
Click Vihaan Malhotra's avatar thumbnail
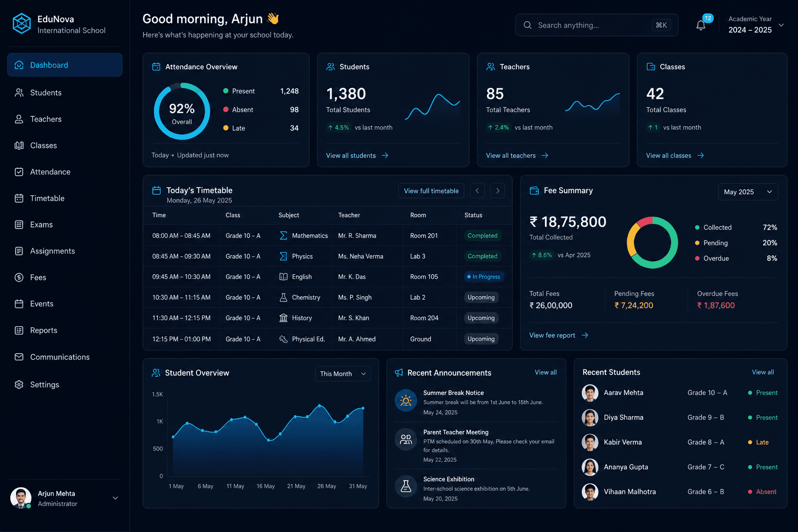590,491
